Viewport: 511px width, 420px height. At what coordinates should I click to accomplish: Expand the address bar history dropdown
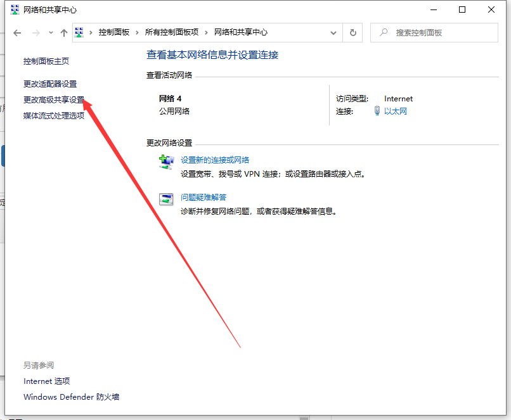tap(334, 32)
